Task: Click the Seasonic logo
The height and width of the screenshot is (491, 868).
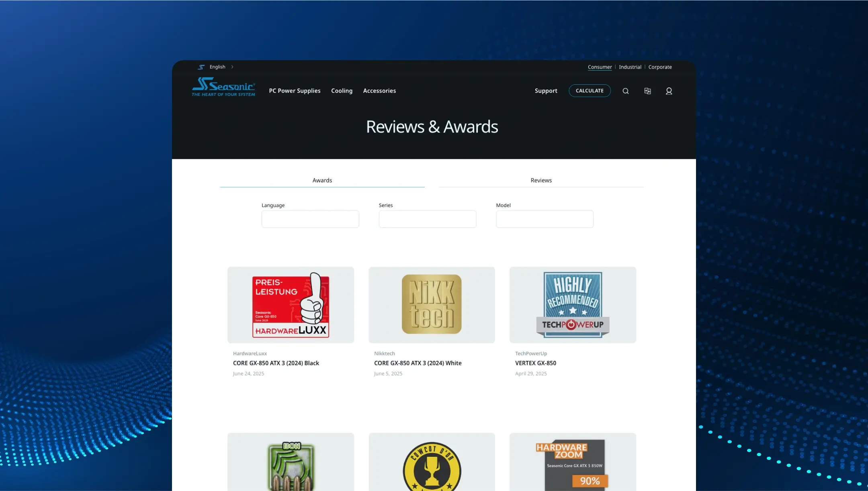Action: [x=223, y=87]
